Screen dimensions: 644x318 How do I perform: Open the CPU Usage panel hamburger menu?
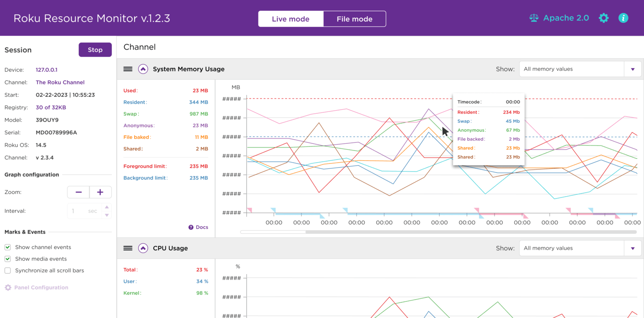point(128,248)
